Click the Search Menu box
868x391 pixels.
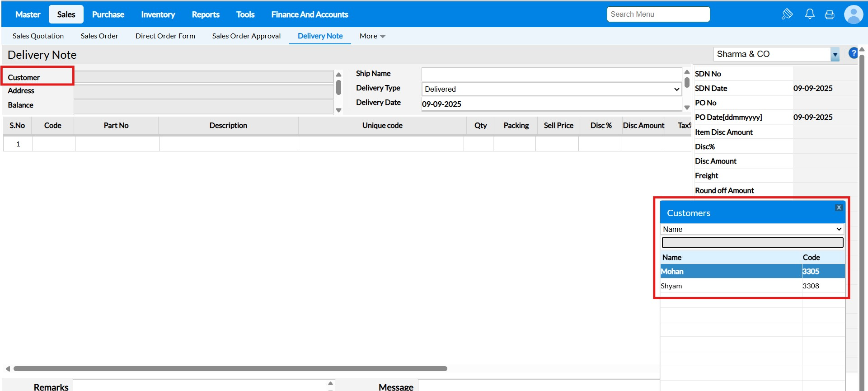tap(658, 14)
